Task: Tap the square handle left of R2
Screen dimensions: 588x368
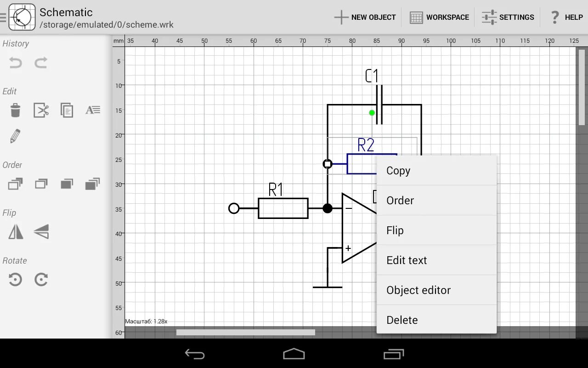Action: click(x=328, y=164)
